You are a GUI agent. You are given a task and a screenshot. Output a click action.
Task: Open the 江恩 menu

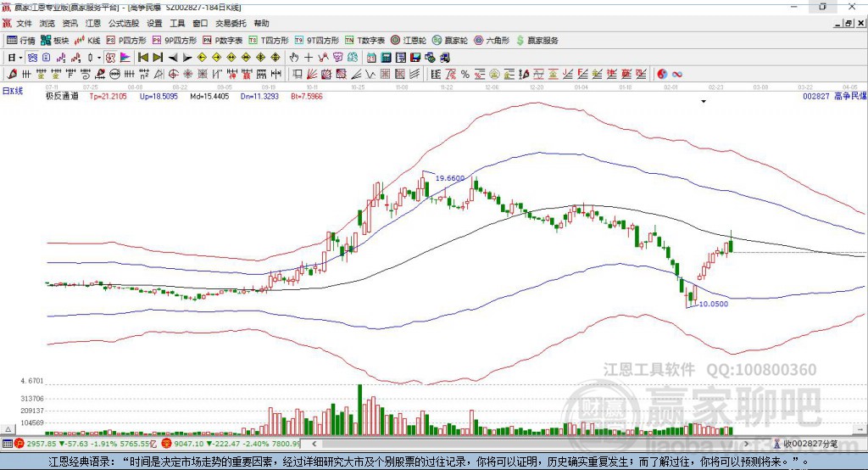93,23
